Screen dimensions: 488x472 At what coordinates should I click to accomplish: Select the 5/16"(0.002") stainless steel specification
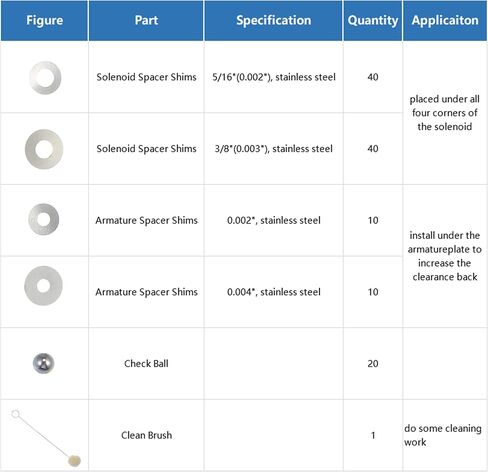pos(274,77)
